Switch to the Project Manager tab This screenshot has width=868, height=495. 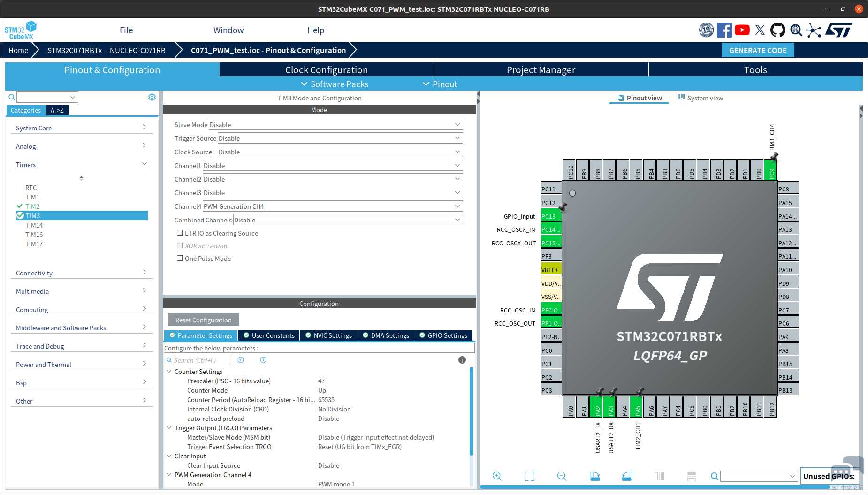point(541,69)
